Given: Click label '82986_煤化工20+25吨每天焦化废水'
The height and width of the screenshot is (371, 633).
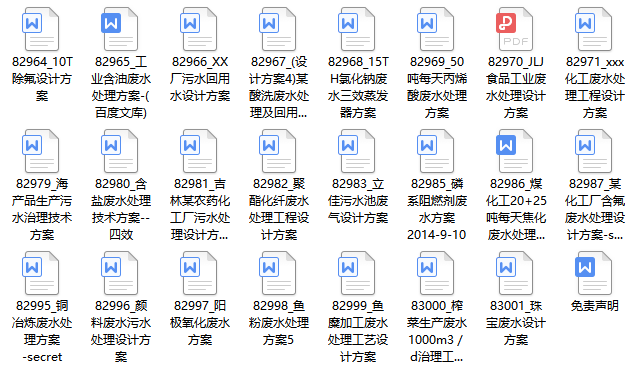Looking at the screenshot, I should point(516,209).
